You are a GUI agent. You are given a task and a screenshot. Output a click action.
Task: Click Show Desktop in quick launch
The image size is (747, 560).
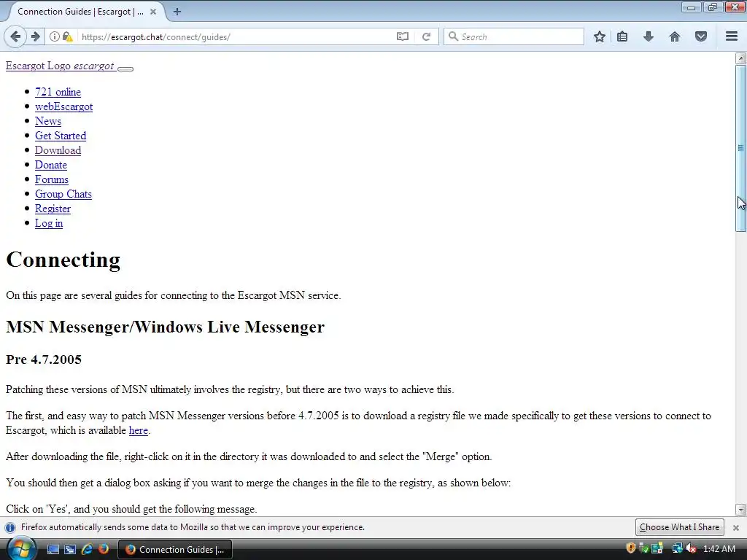[x=53, y=549]
